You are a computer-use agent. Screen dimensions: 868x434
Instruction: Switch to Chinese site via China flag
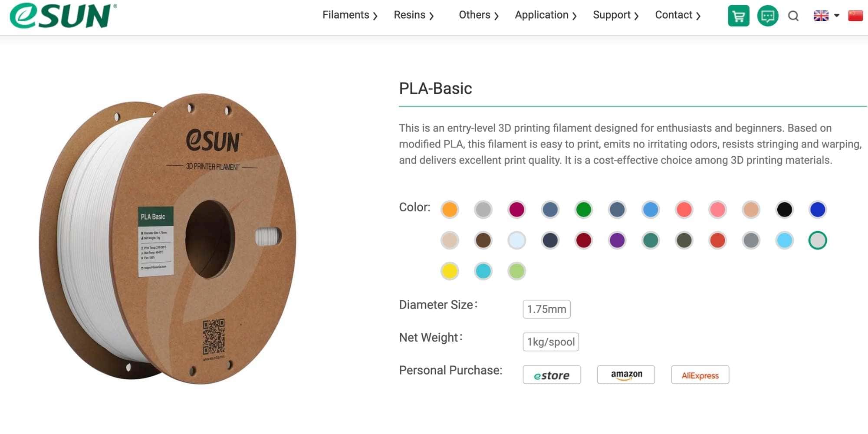[x=855, y=16]
